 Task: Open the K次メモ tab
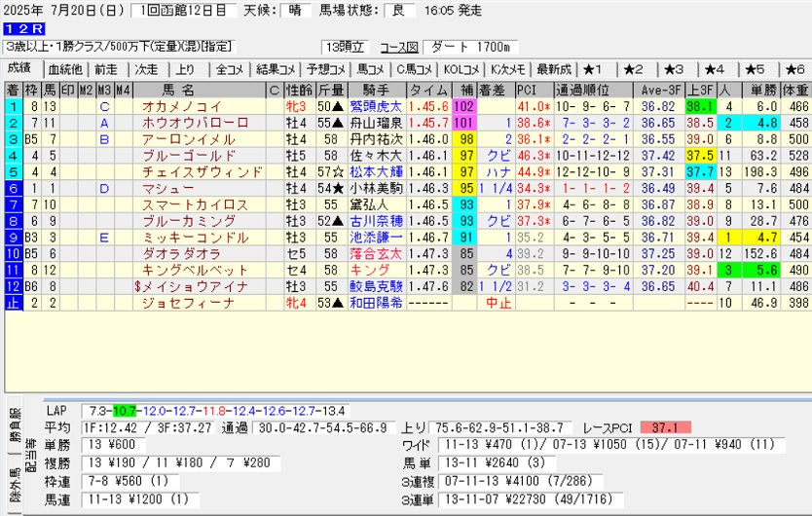click(x=508, y=69)
